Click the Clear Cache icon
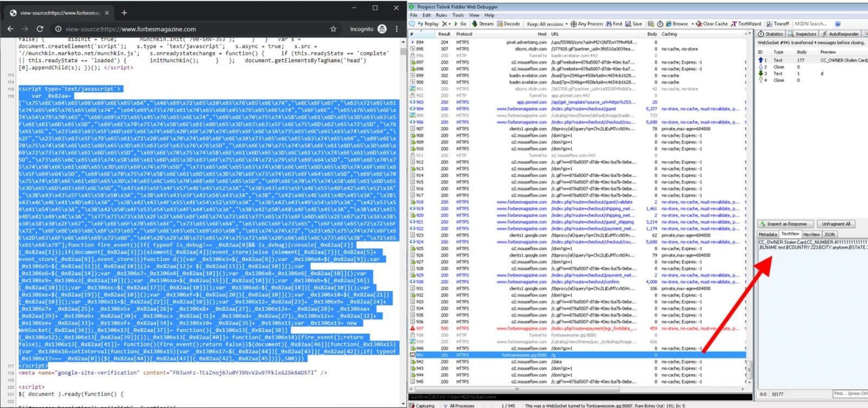Image resolution: width=868 pixels, height=408 pixels. click(x=699, y=24)
